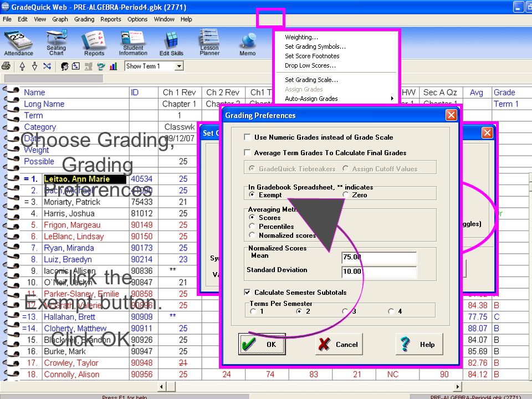Select the Zero radio button

[345, 195]
